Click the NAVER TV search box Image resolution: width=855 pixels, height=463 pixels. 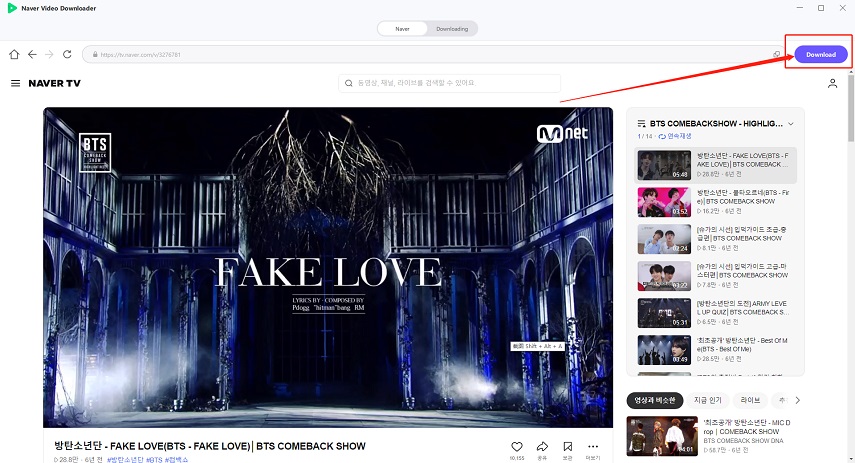449,83
